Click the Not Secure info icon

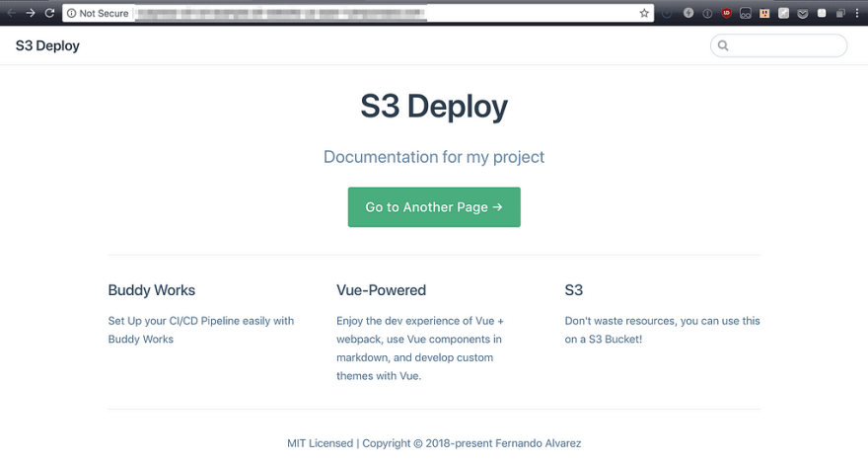pos(71,13)
